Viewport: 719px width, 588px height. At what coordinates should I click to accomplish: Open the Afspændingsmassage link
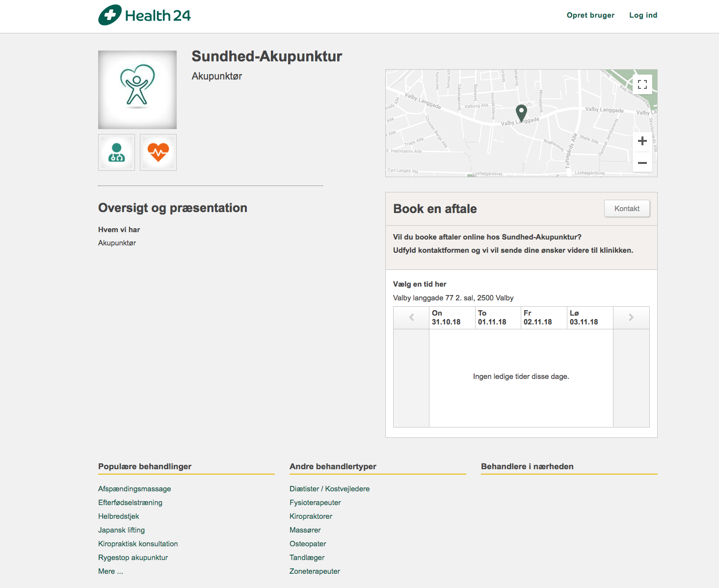click(134, 489)
